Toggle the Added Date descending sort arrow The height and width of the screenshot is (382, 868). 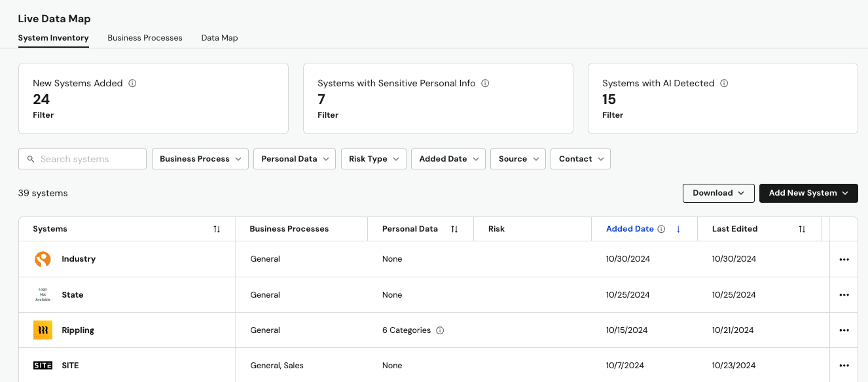click(x=678, y=229)
